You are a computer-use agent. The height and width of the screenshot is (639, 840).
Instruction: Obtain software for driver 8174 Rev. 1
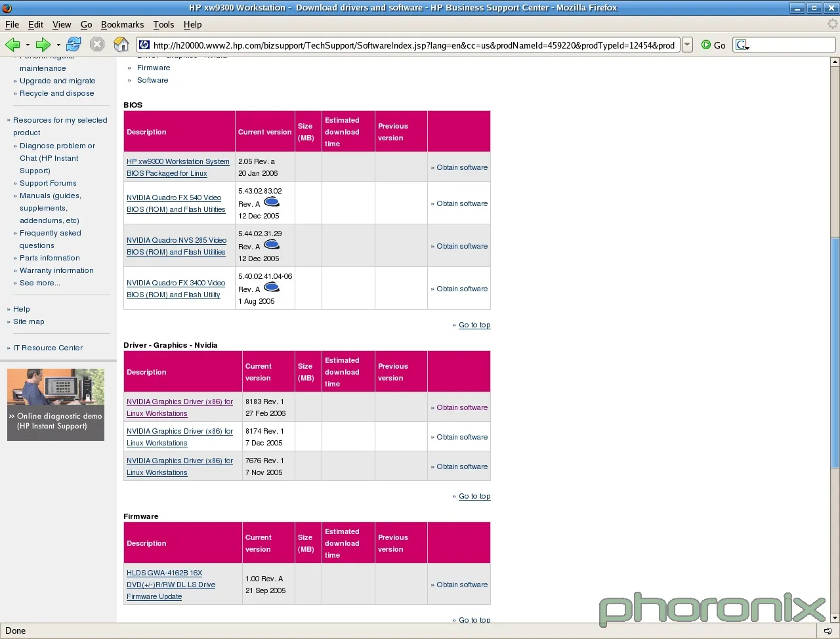462,437
